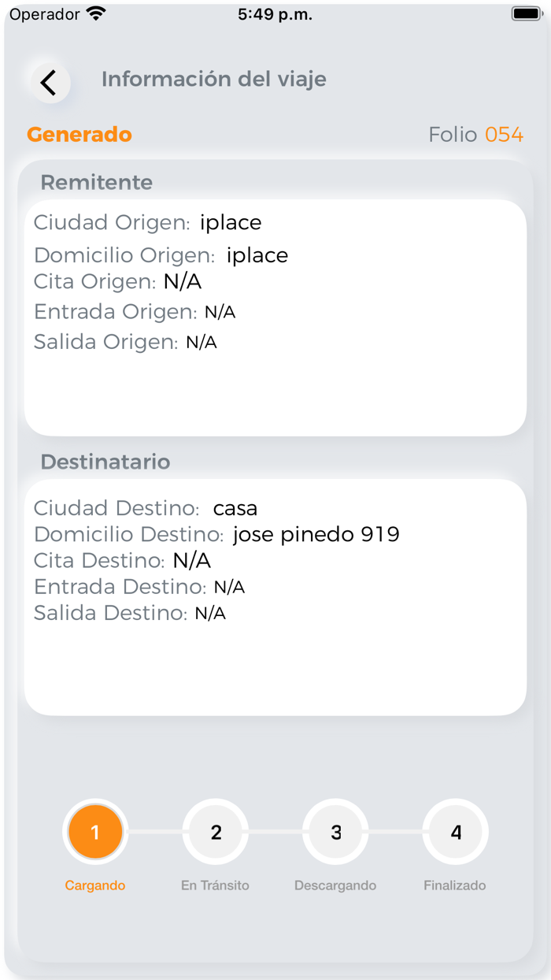
Task: Select Domicilio Destino jose pinedo 919
Action: coord(316,534)
